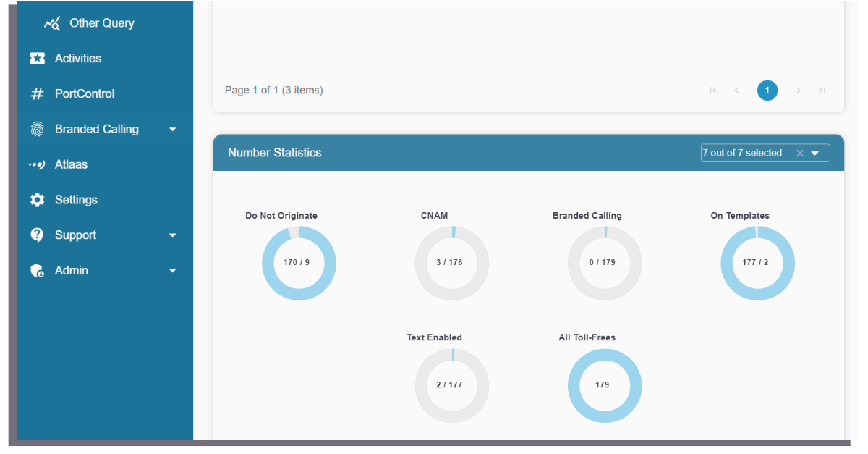This screenshot has width=868, height=454.
Task: Click the page 1 pagination button
Action: tap(767, 90)
